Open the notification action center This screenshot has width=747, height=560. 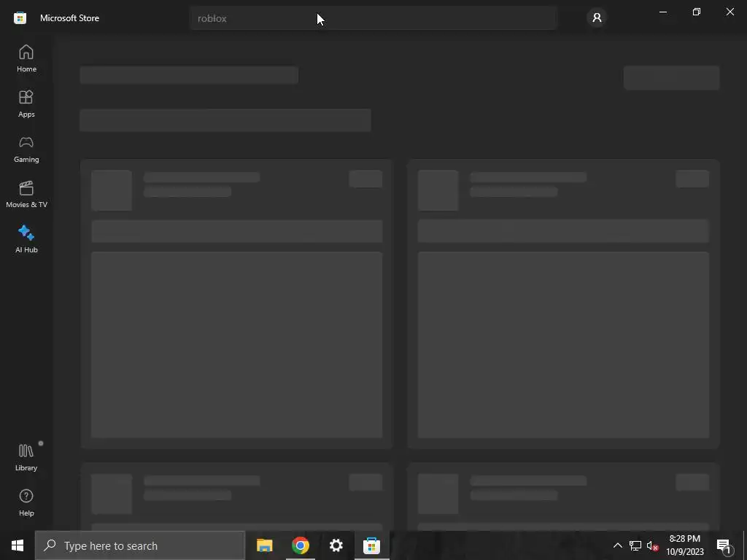click(723, 545)
